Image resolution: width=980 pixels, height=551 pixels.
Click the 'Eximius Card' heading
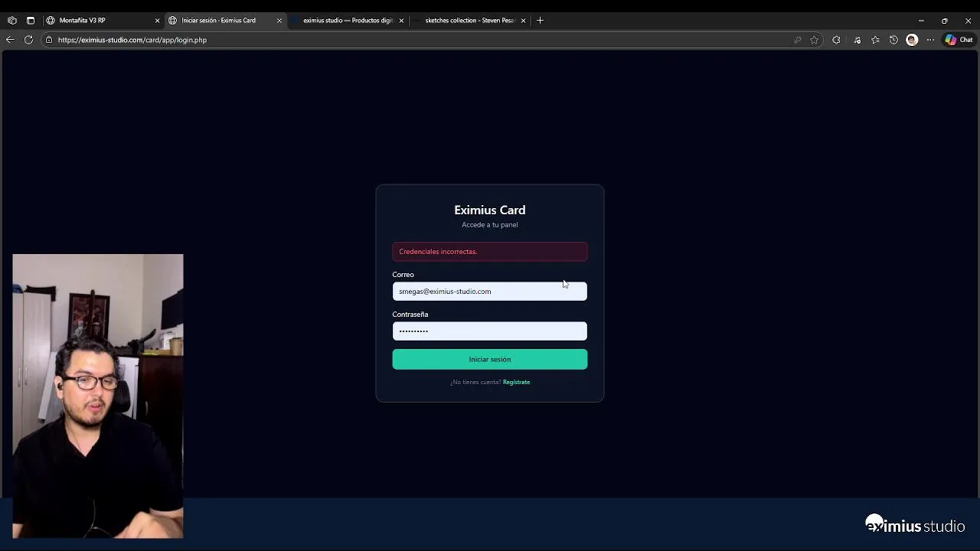click(x=490, y=210)
